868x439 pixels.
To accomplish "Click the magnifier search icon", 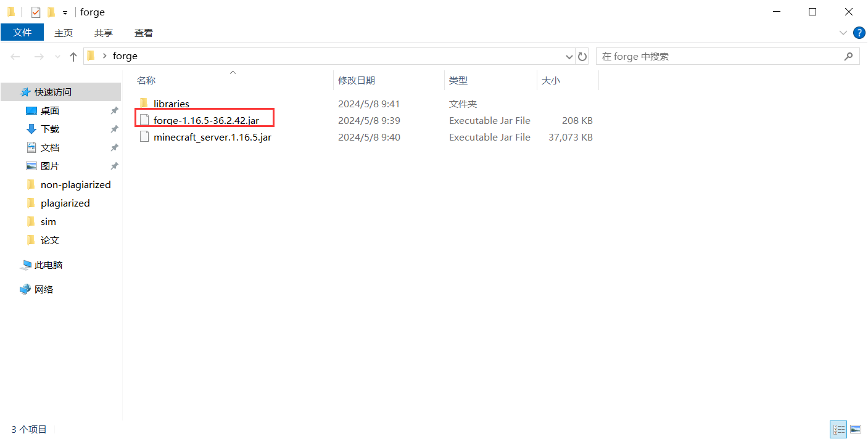I will click(849, 56).
